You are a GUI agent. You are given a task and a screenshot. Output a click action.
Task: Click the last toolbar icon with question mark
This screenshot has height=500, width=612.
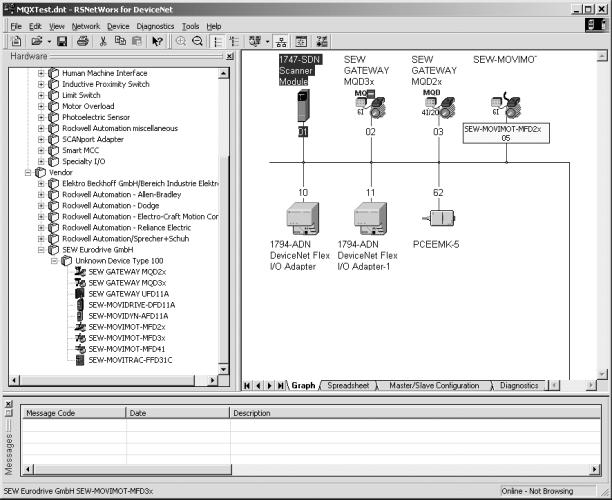322,41
